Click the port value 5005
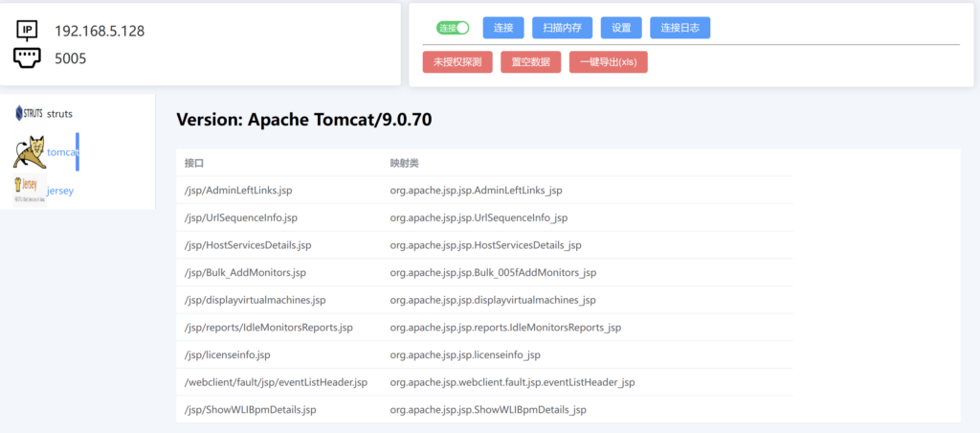This screenshot has height=433, width=980. coord(71,58)
